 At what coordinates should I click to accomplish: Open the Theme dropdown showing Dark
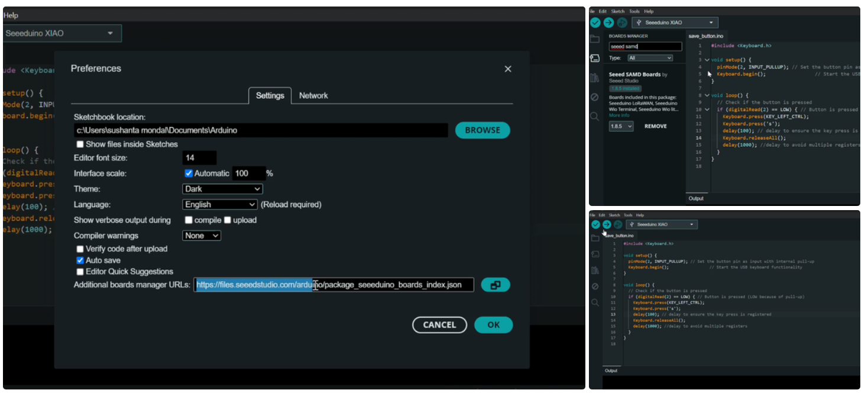[x=222, y=189]
